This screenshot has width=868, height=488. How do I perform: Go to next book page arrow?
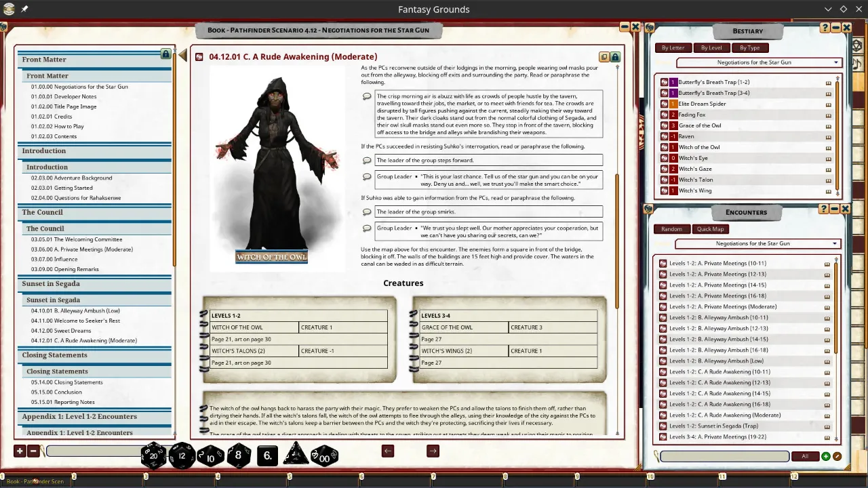433,451
